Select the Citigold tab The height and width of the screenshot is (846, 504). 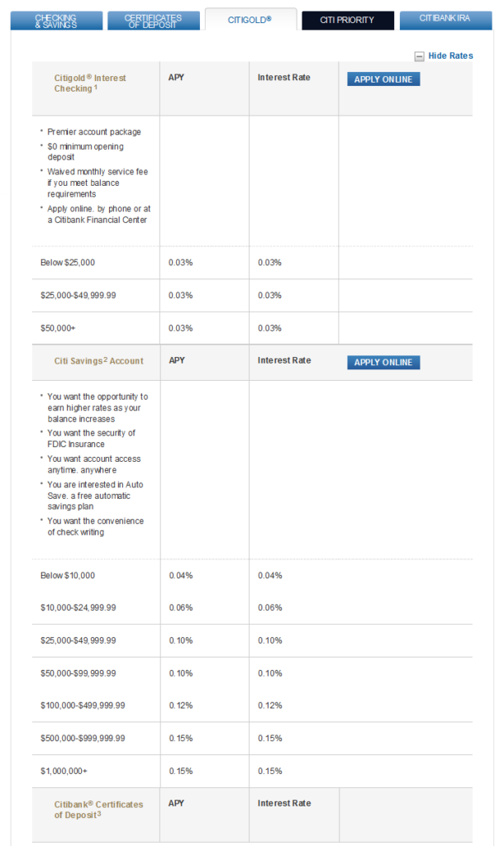coord(250,20)
